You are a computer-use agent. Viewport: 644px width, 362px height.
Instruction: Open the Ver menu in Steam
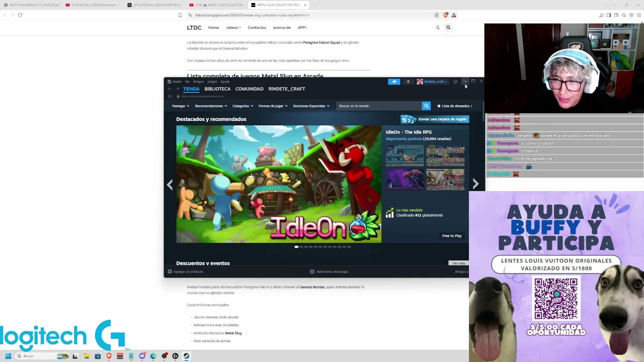click(x=187, y=81)
